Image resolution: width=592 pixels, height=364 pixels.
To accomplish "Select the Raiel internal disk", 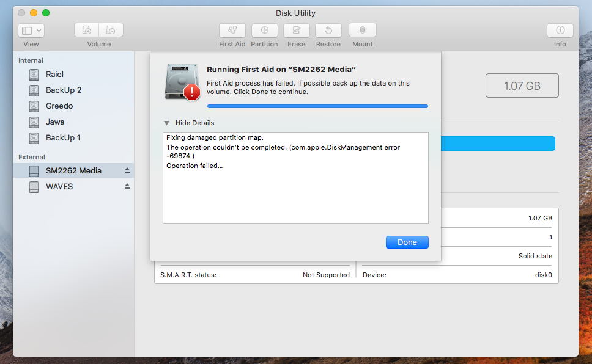I will click(73, 75).
